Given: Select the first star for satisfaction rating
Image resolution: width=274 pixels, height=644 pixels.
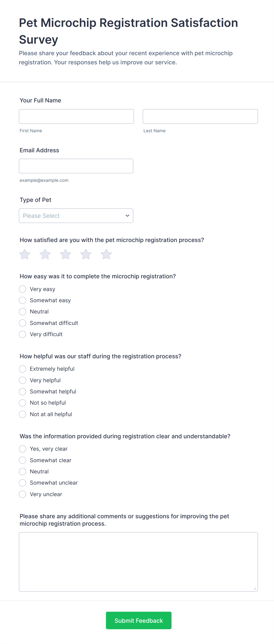Looking at the screenshot, I should [x=24, y=254].
